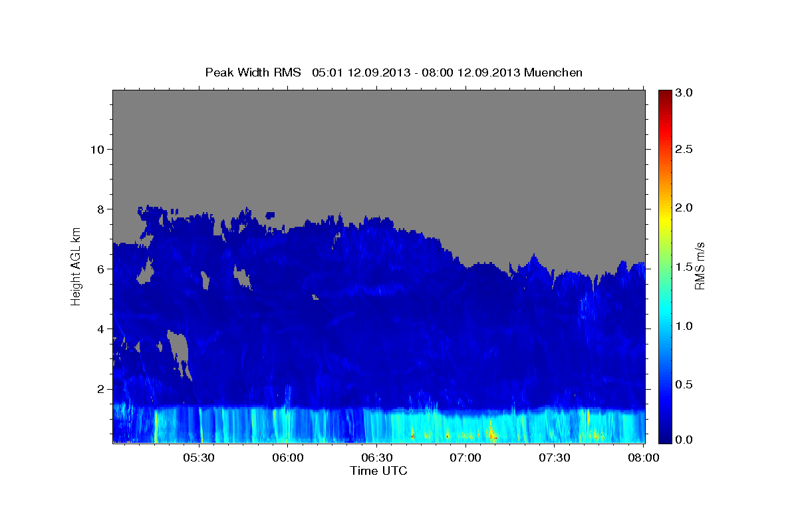Click the colorbar value 3.0

[x=684, y=93]
